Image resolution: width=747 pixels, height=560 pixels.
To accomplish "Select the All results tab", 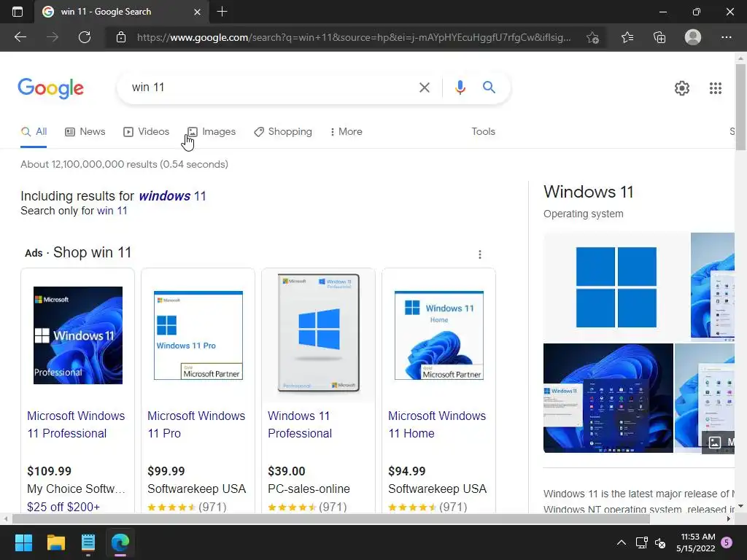I will coord(34,131).
